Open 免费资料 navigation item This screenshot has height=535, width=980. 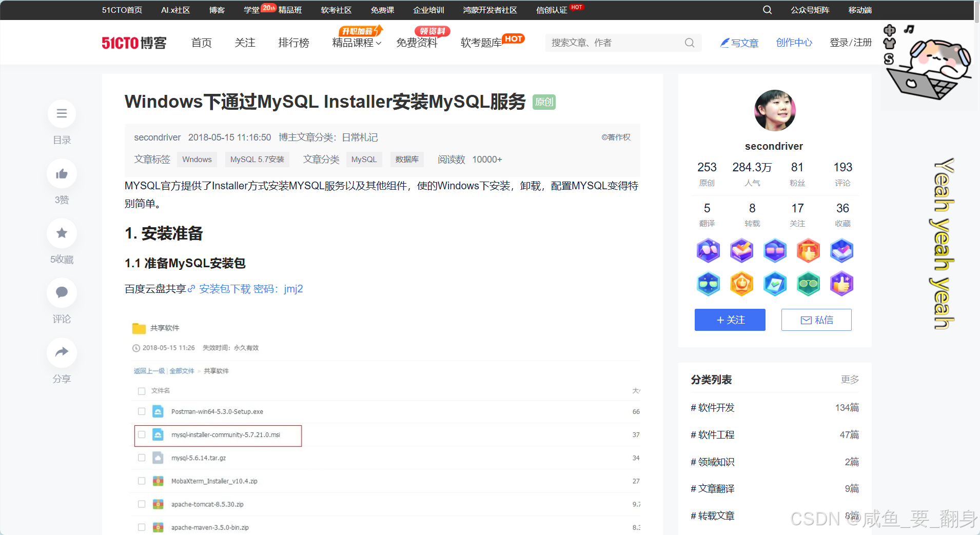[417, 43]
